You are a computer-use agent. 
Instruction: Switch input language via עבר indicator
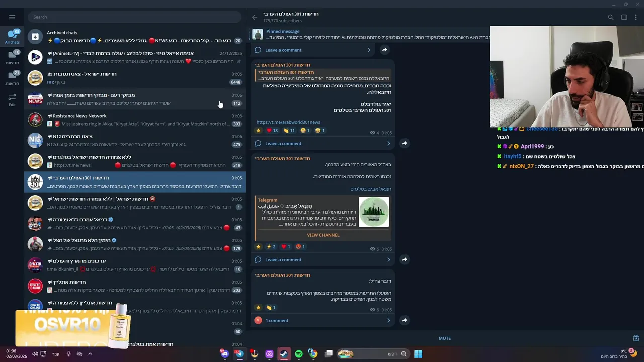point(56,354)
